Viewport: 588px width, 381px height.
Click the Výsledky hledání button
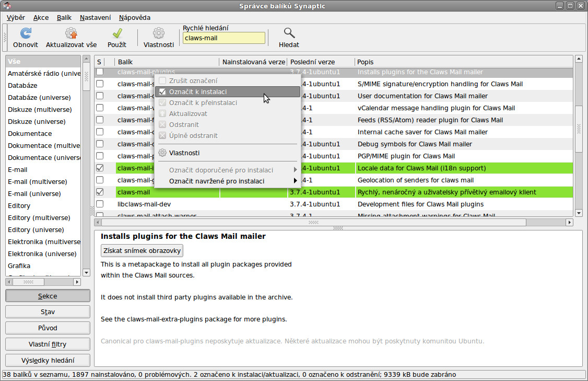point(48,360)
